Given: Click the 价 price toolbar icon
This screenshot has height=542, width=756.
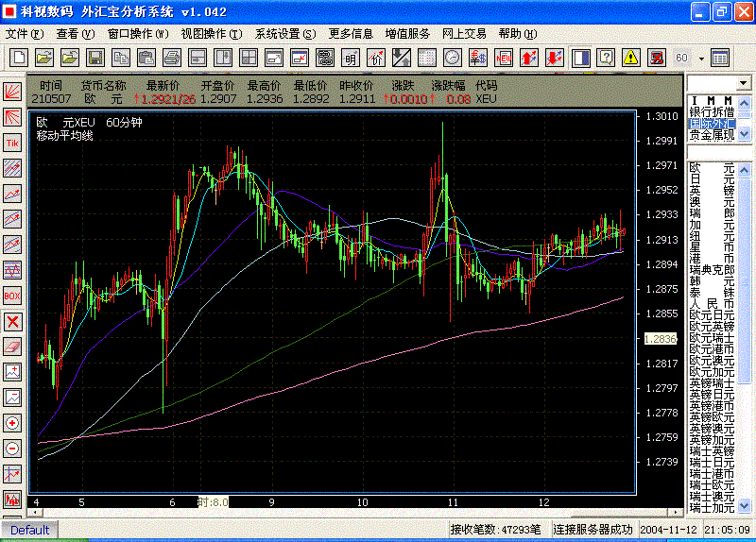Looking at the screenshot, I should click(x=376, y=58).
